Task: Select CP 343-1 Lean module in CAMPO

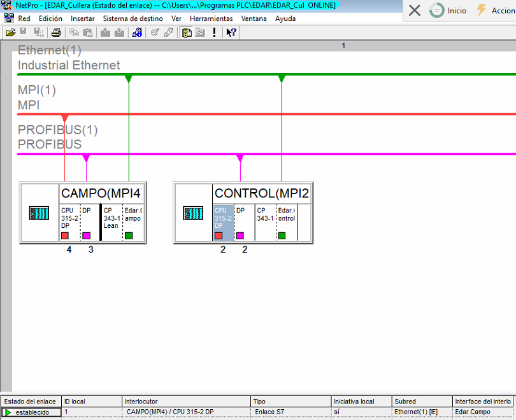Action: 112,223
